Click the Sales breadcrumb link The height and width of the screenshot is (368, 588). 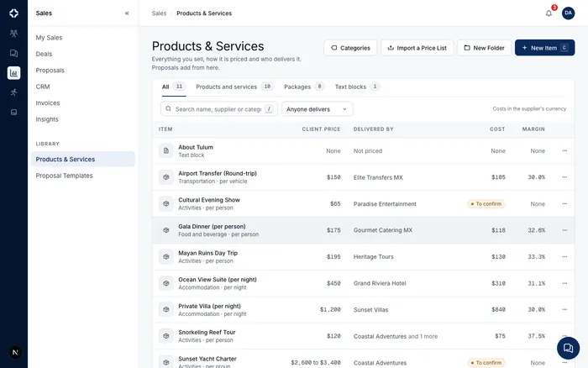pos(159,13)
